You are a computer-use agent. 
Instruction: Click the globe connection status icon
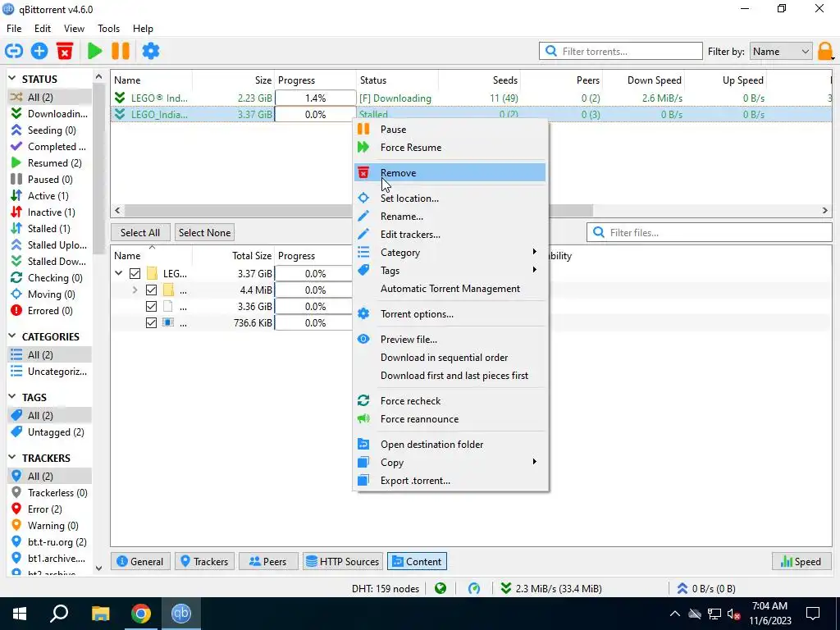[441, 589]
